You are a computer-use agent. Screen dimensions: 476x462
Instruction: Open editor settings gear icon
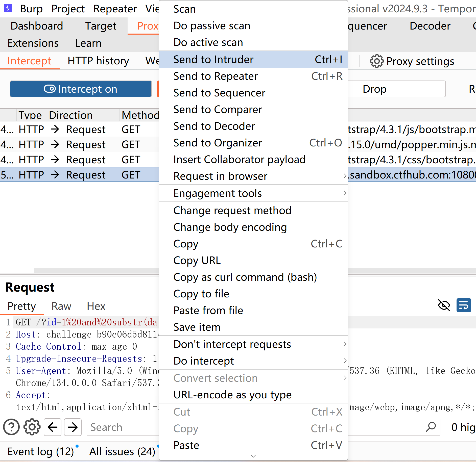pyautogui.click(x=32, y=427)
